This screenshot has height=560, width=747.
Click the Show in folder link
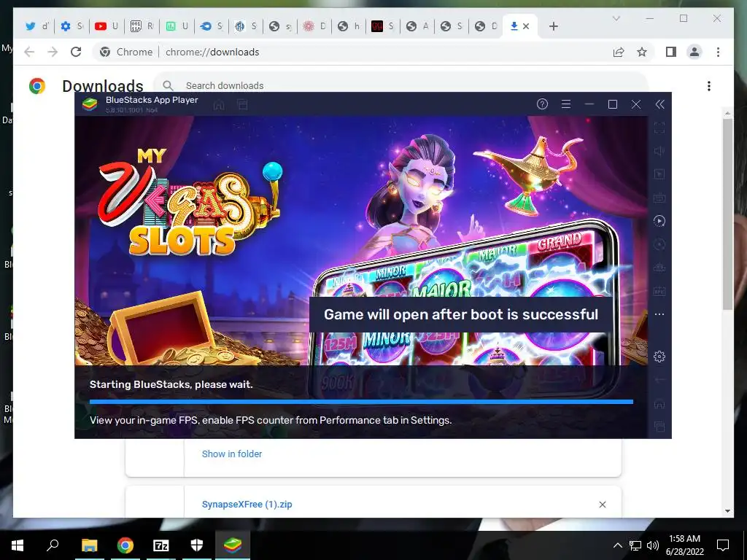[x=231, y=454]
